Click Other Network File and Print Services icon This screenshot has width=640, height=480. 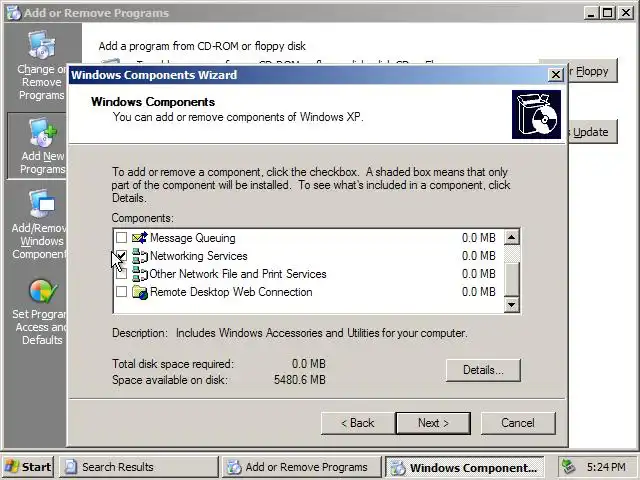click(x=140, y=274)
